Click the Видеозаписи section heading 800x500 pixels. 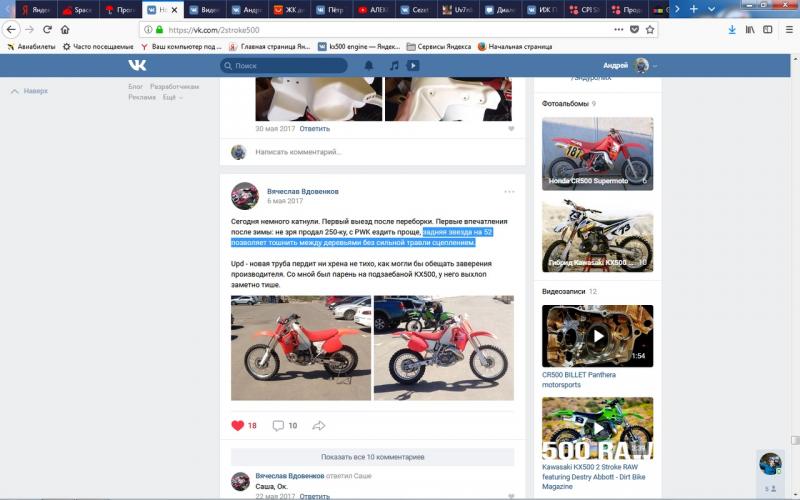click(x=563, y=291)
